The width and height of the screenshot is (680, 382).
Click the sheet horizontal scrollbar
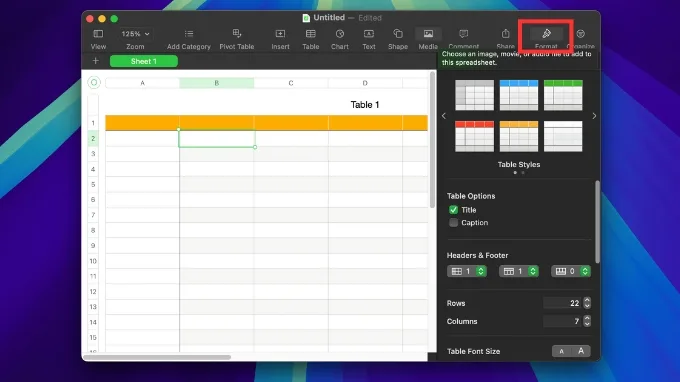click(157, 357)
